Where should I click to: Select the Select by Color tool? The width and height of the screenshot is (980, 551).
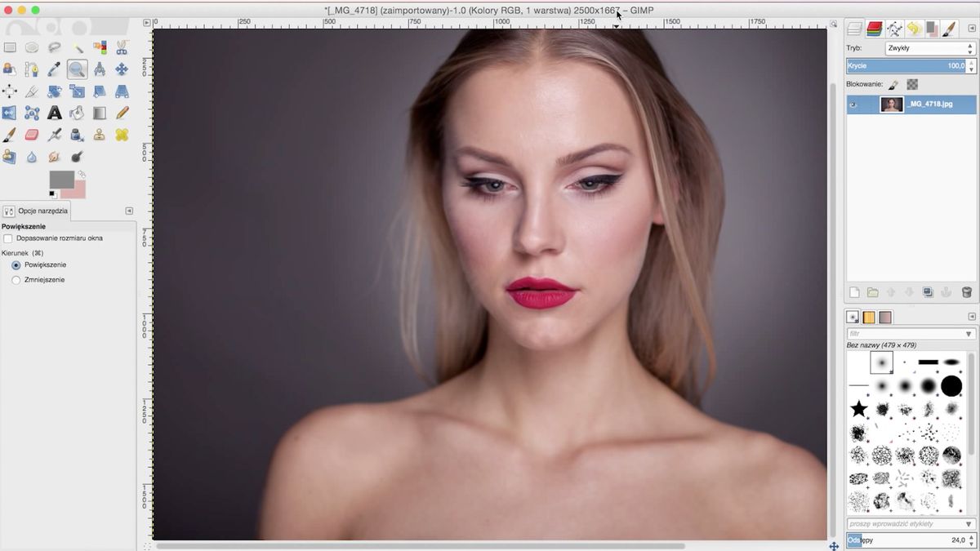click(x=100, y=47)
